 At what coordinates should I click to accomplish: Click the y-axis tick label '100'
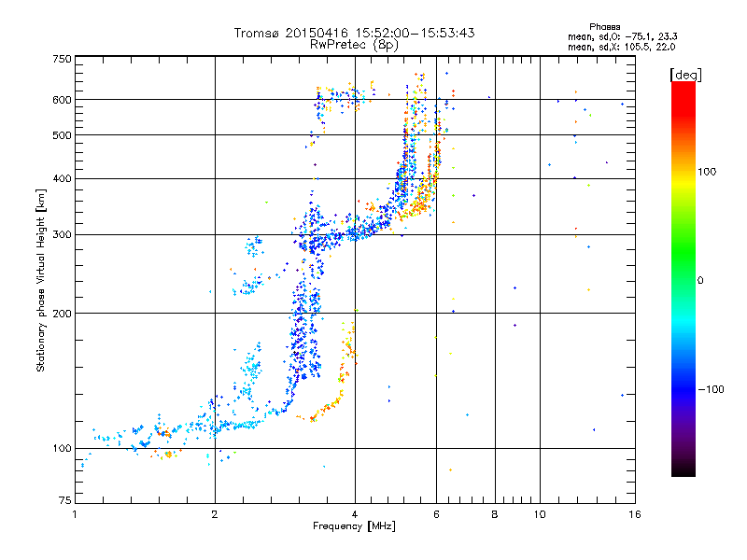pos(62,448)
